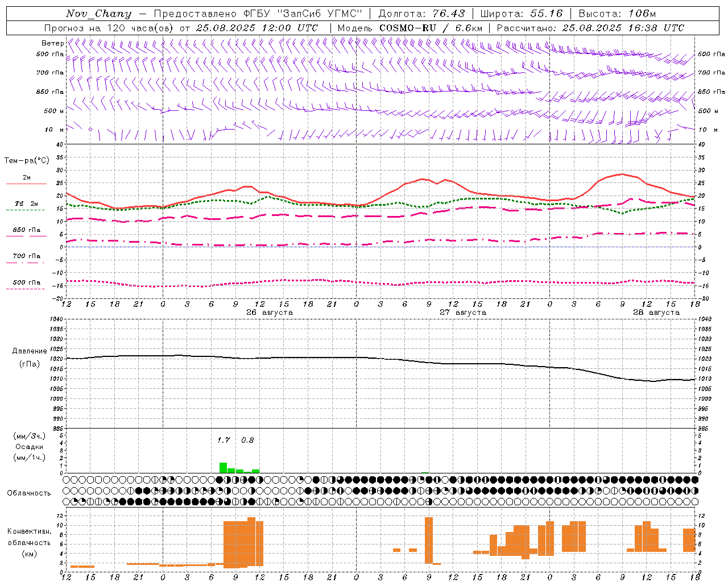Click the station name Nov_Chany in the header
Screen dimensions: 728x582
98,14
